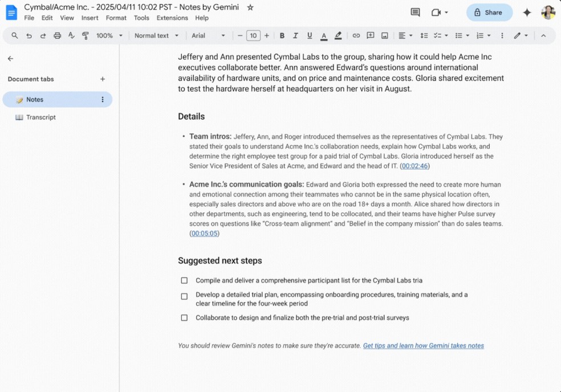Switch to the Transcript tab
561x392 pixels.
tap(40, 117)
